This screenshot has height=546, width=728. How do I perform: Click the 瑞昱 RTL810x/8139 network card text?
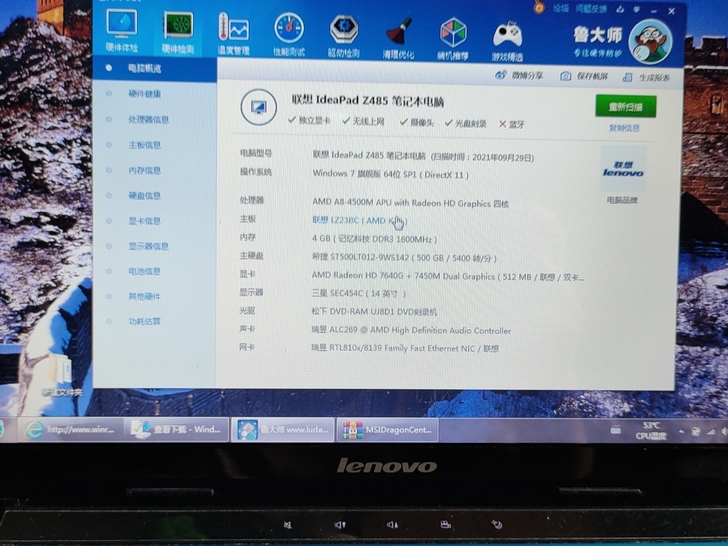point(405,348)
